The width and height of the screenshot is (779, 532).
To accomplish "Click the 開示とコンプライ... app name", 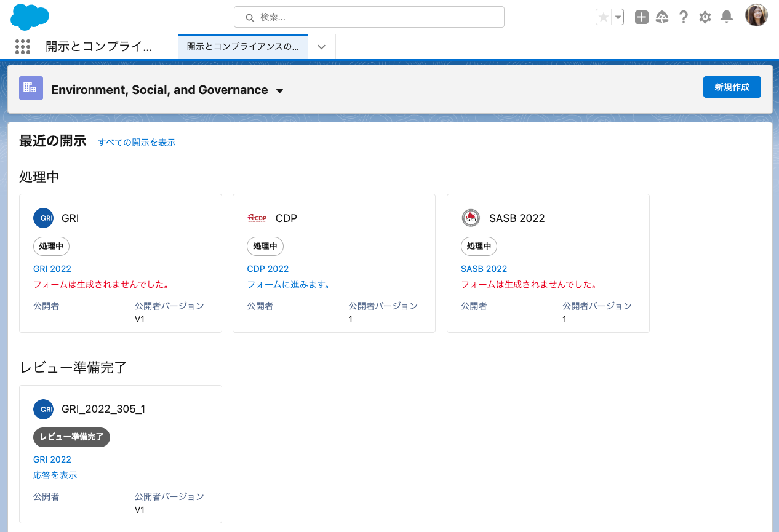I will tap(98, 47).
